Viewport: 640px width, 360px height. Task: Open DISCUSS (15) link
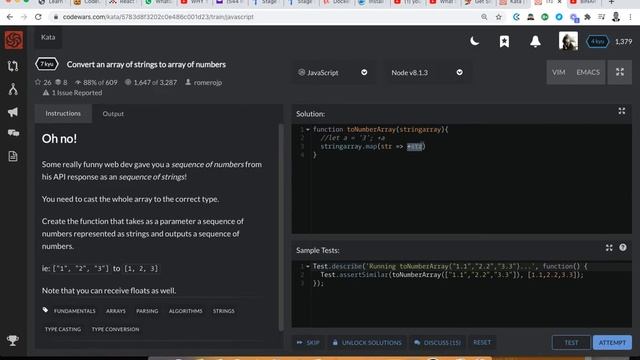click(x=437, y=342)
